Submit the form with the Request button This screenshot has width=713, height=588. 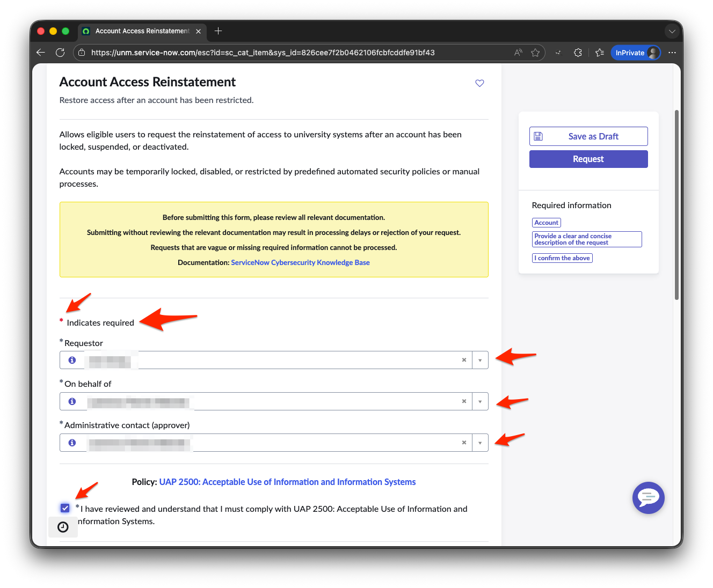click(588, 159)
